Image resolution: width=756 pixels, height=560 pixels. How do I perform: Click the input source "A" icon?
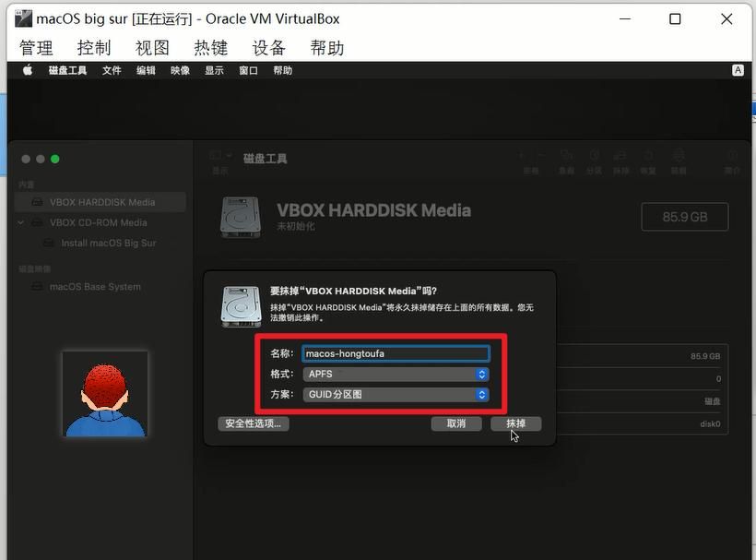click(738, 70)
